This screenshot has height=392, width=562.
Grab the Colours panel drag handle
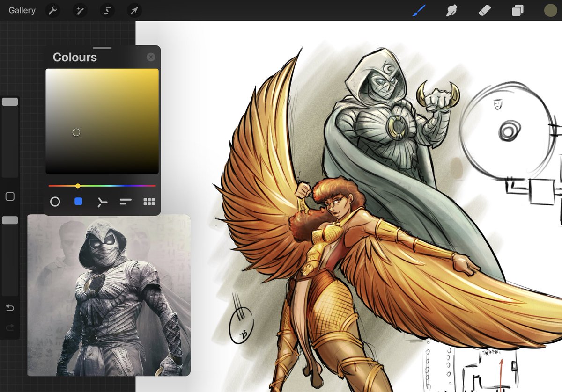click(102, 48)
